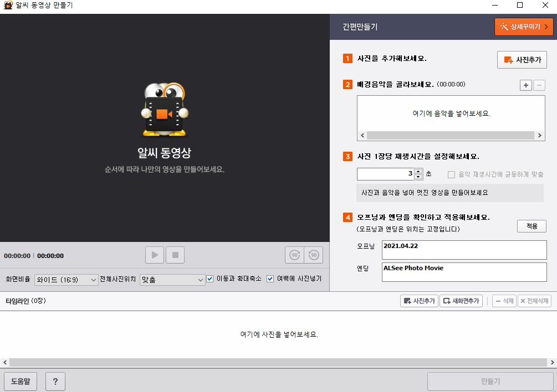Click the timeline horizontal scrollbar track

[x=278, y=362]
